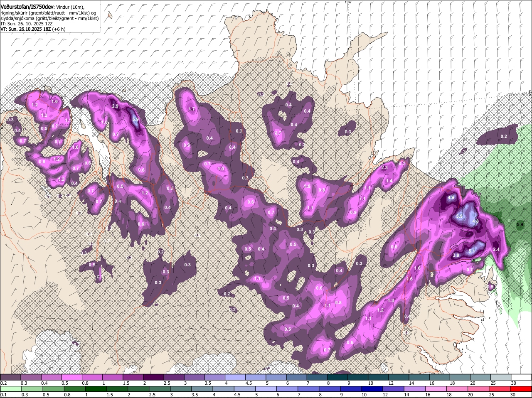Click the dark 0.9 value in the green rain area
This screenshot has height=398, width=532.
tap(520, 225)
